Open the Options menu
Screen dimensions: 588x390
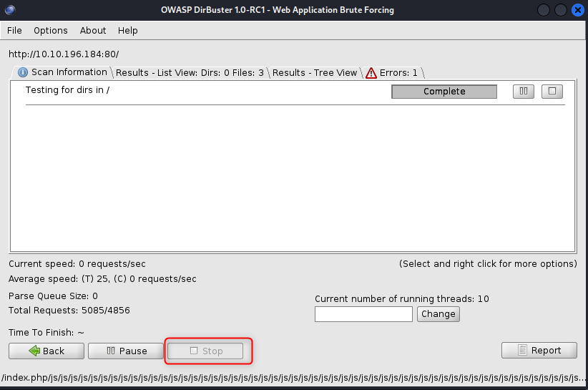point(51,30)
